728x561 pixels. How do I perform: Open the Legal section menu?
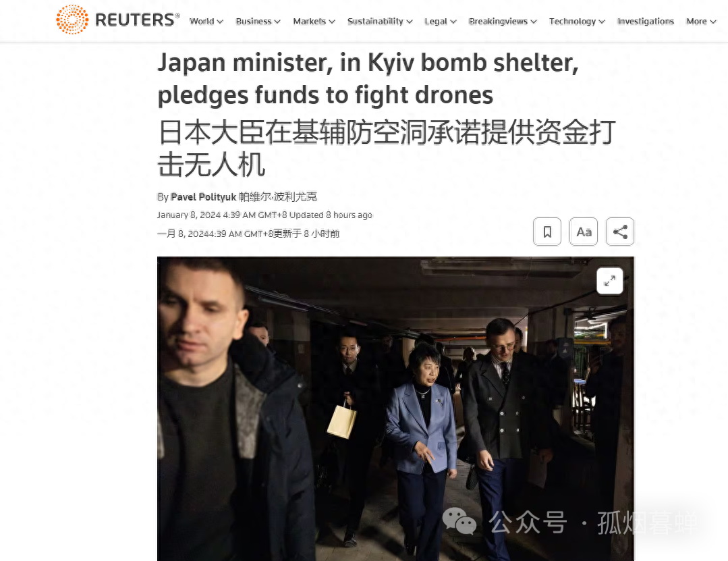(441, 22)
